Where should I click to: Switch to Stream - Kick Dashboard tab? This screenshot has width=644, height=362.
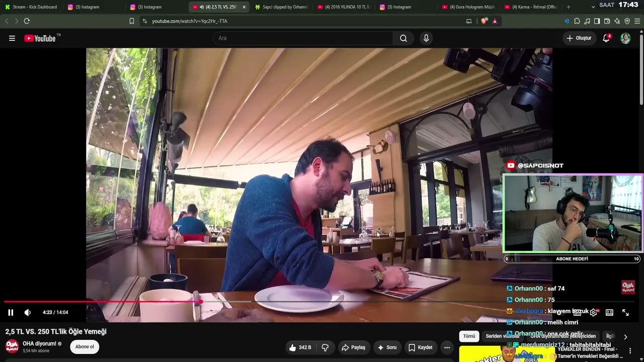point(32,7)
